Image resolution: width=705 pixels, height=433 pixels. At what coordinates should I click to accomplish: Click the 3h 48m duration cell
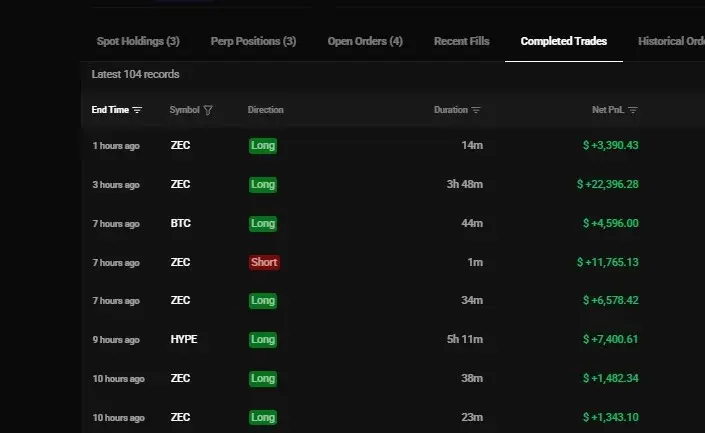tap(464, 184)
